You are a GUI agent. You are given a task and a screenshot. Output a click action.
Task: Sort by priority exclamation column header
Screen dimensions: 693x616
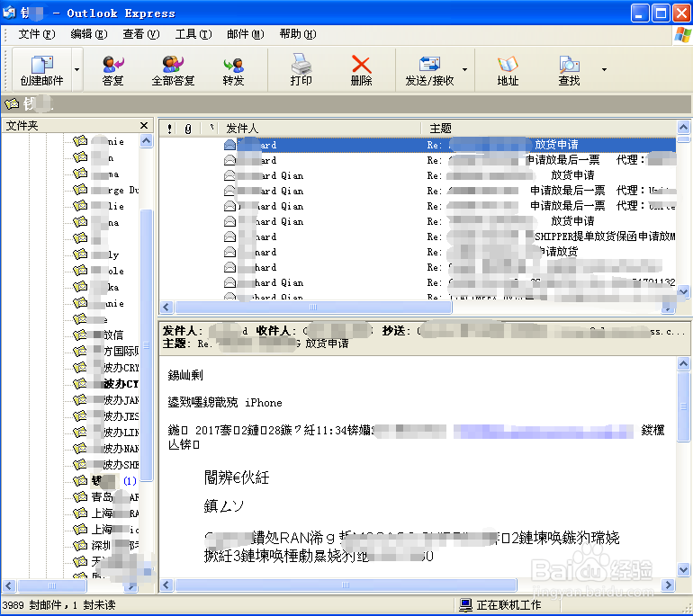169,129
